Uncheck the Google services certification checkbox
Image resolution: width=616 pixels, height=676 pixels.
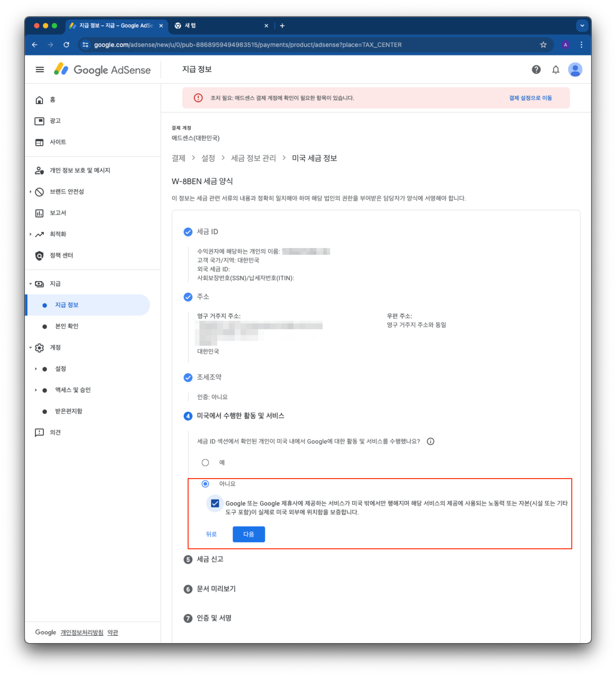215,503
